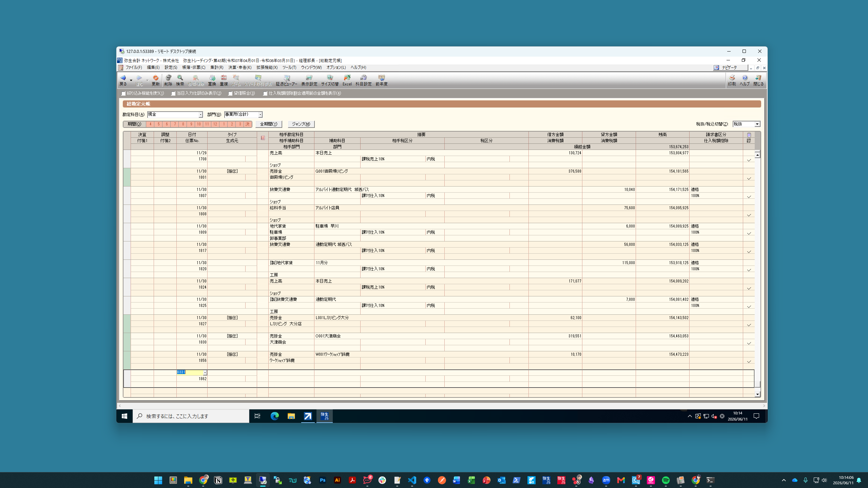Click the 全期間(Y) button

click(x=269, y=124)
